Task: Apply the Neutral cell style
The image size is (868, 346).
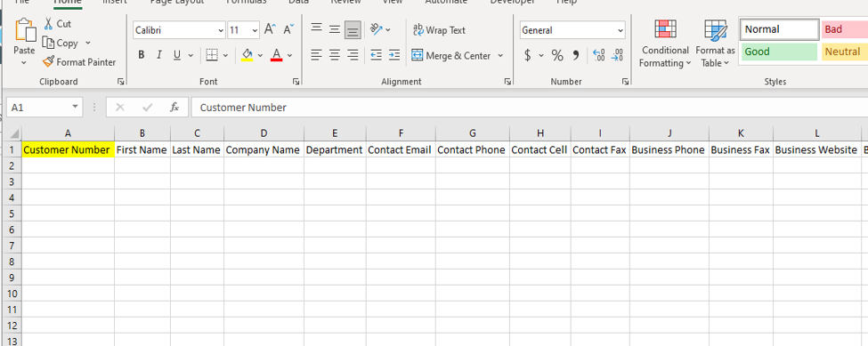Action: [845, 52]
